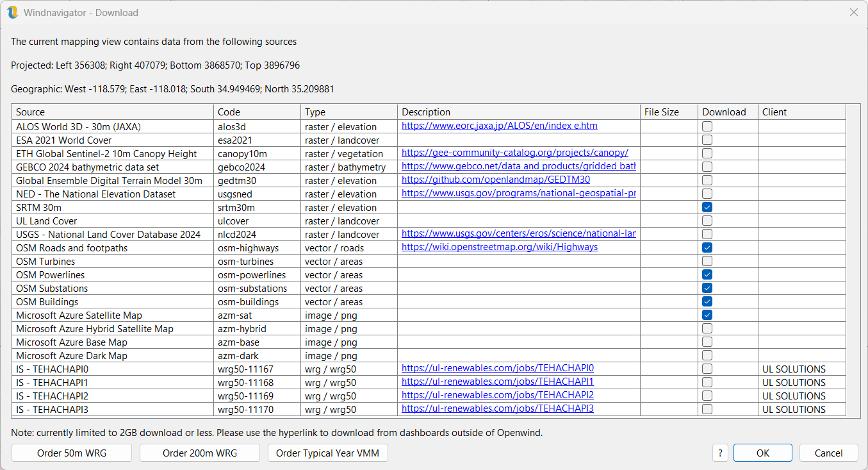The width and height of the screenshot is (868, 470).
Task: Click the wrg50-11167 code cell
Action: click(x=257, y=369)
